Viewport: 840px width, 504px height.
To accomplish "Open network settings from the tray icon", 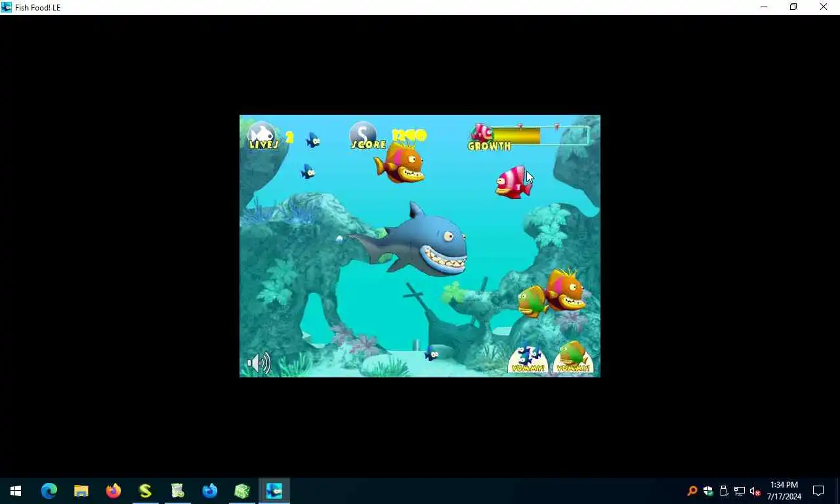I will 740,491.
